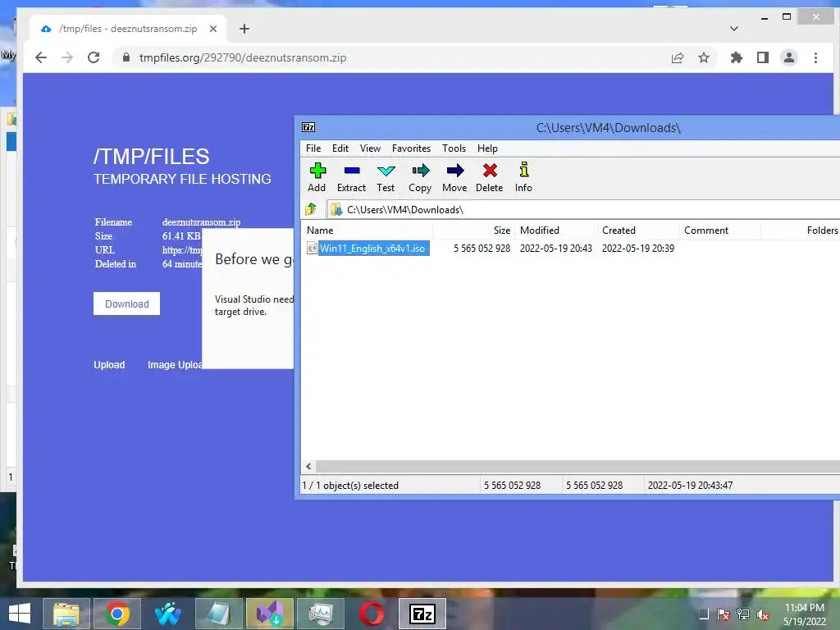Screen dimensions: 840x630
Task: Bookmark this page with the star icon
Action: (x=704, y=58)
